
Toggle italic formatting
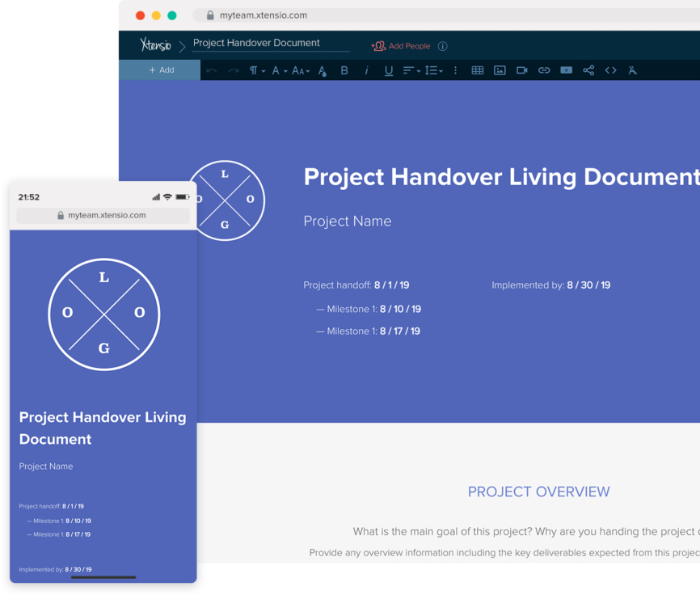tap(366, 70)
